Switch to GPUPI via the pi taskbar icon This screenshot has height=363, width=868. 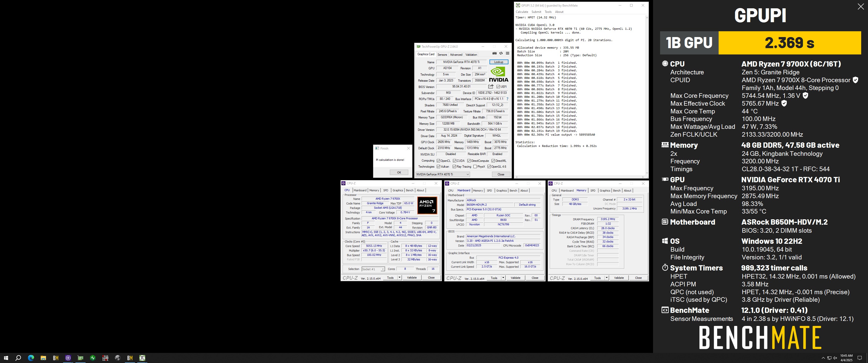coord(142,358)
